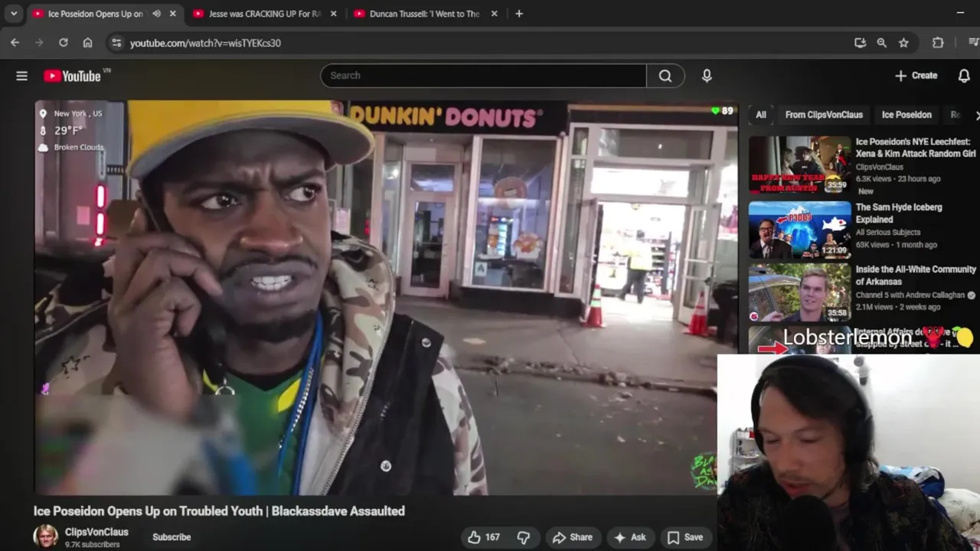Open the browser home icon
The image size is (980, 551).
pos(87,43)
